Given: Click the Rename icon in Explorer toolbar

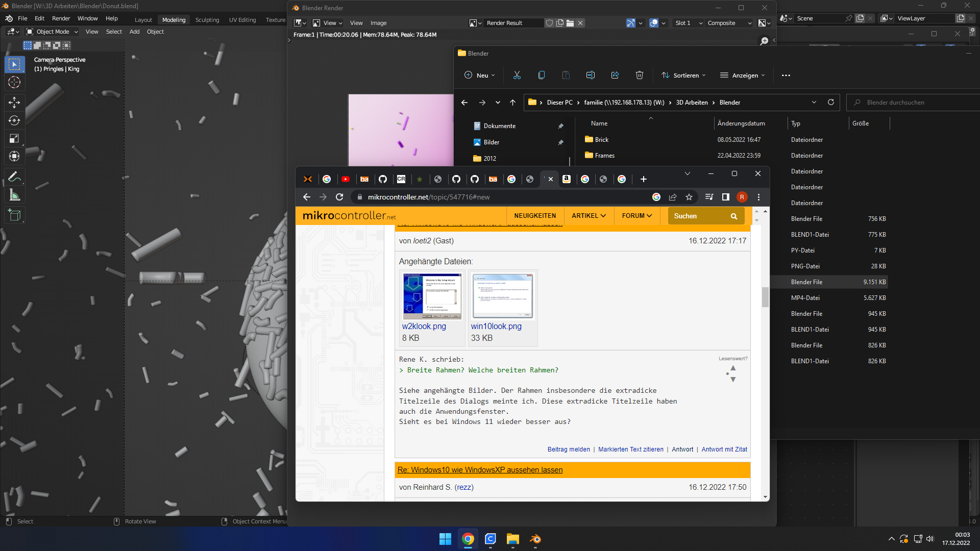Looking at the screenshot, I should pos(591,75).
